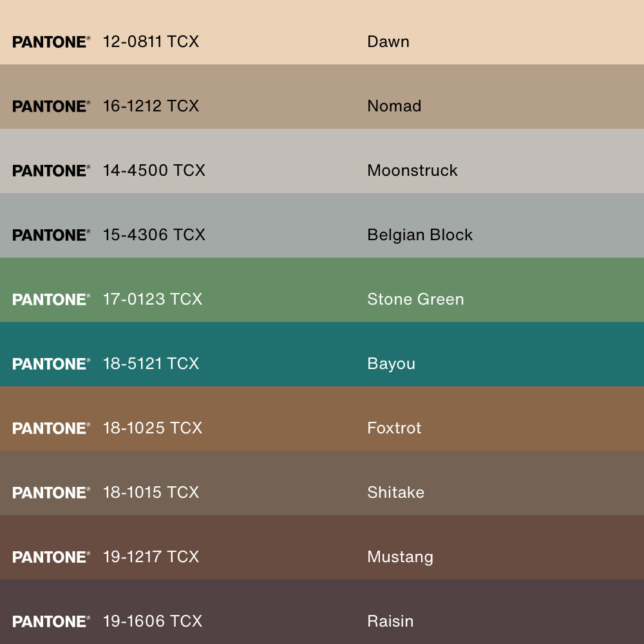The width and height of the screenshot is (644, 644).
Task: Click the code 19-1217 TCX
Action: [151, 557]
